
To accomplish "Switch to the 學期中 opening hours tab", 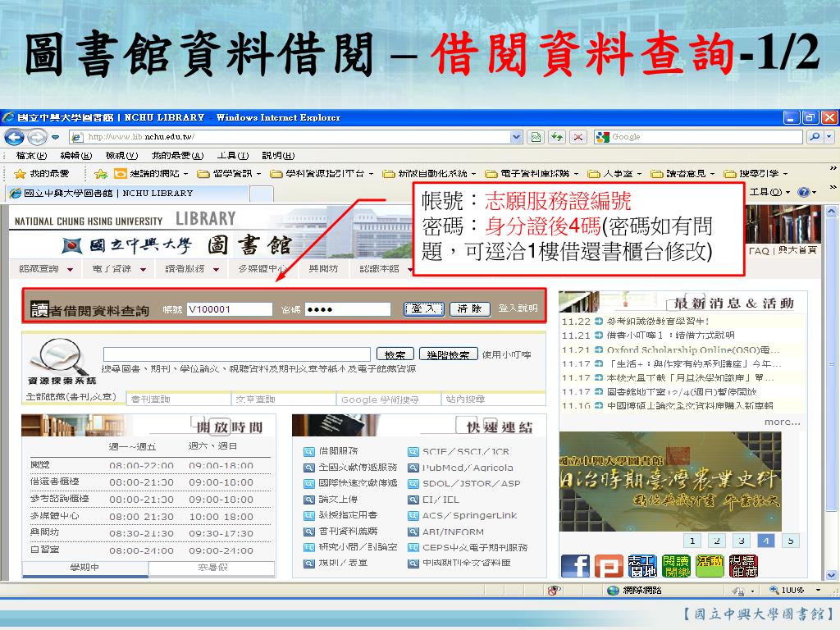I will [x=84, y=568].
